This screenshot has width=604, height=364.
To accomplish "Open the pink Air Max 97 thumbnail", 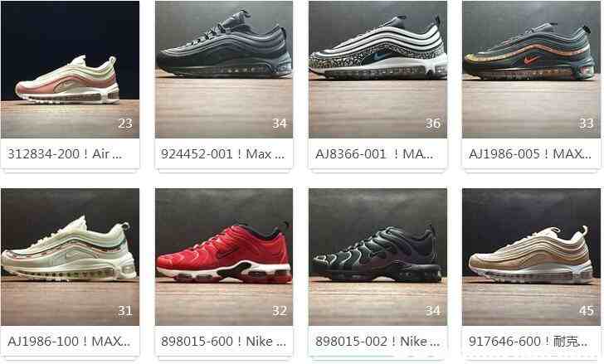I will tap(70, 70).
